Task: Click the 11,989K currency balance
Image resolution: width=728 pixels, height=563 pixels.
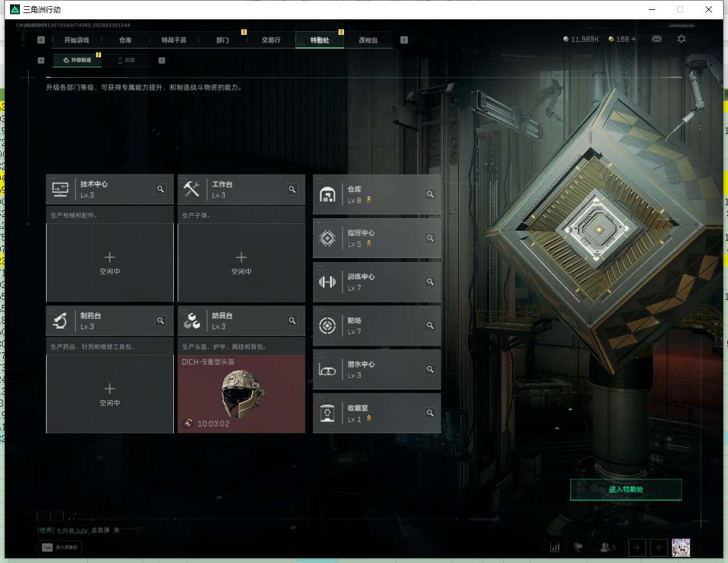Action: pyautogui.click(x=581, y=39)
